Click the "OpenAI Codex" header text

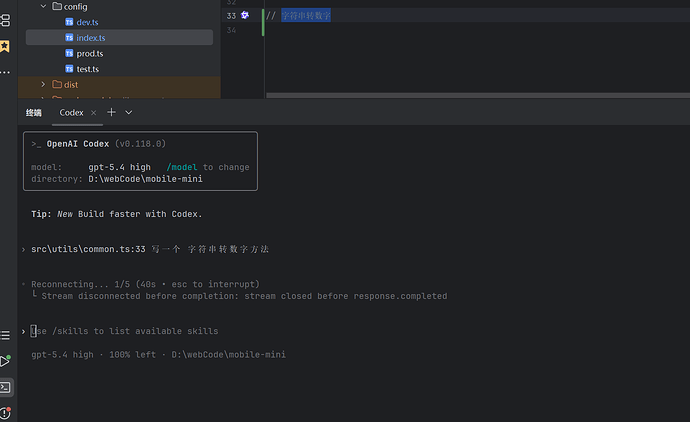[x=78, y=144]
